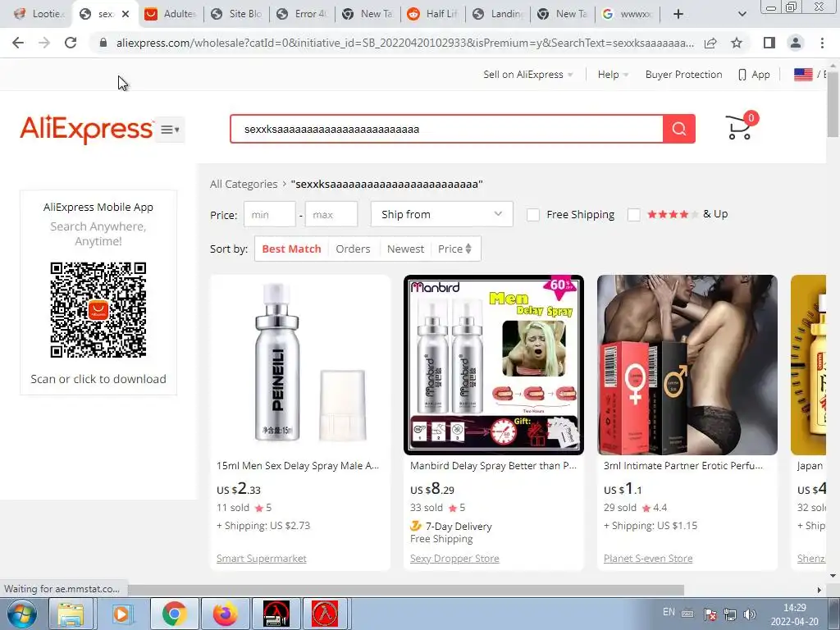Open the Planet S-even Store link

pyautogui.click(x=648, y=558)
